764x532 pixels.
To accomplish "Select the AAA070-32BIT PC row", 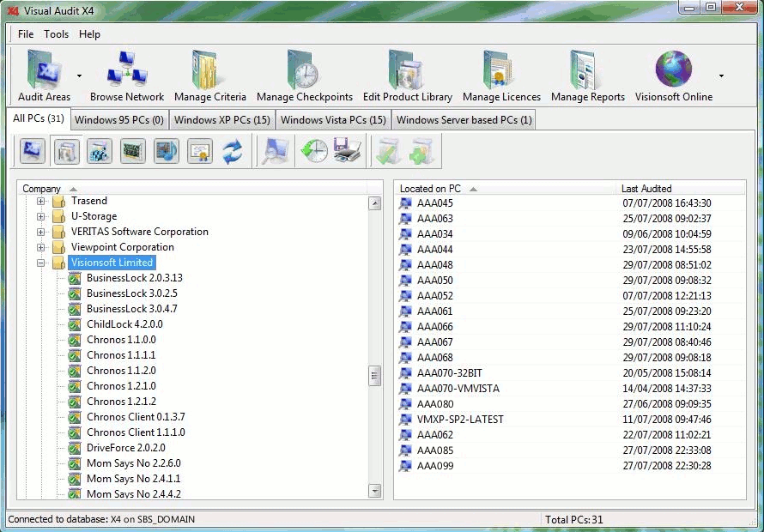I will tap(570, 373).
